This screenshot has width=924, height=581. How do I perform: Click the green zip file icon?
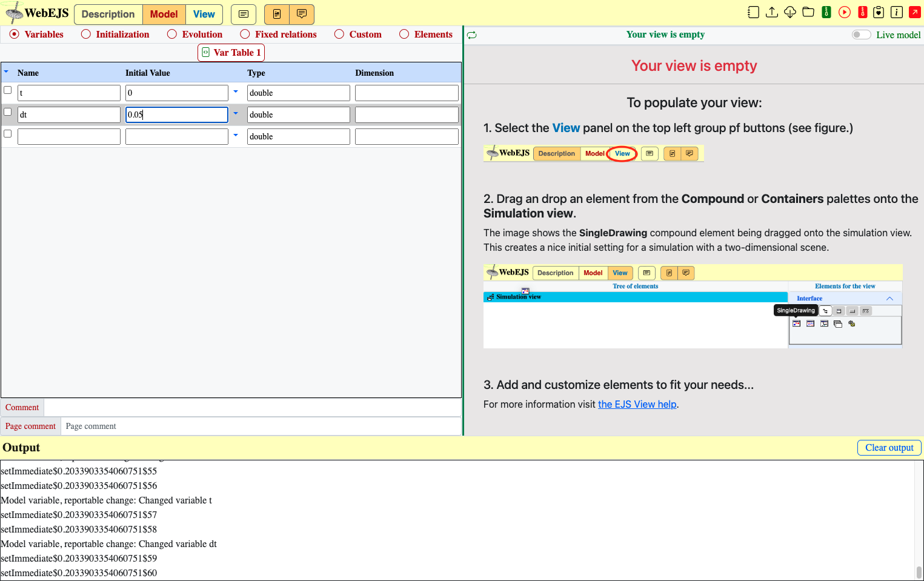[x=826, y=12]
